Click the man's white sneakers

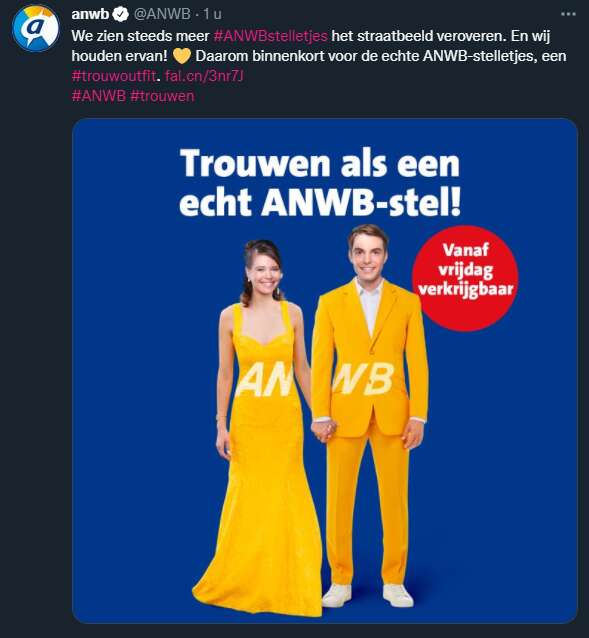367,596
